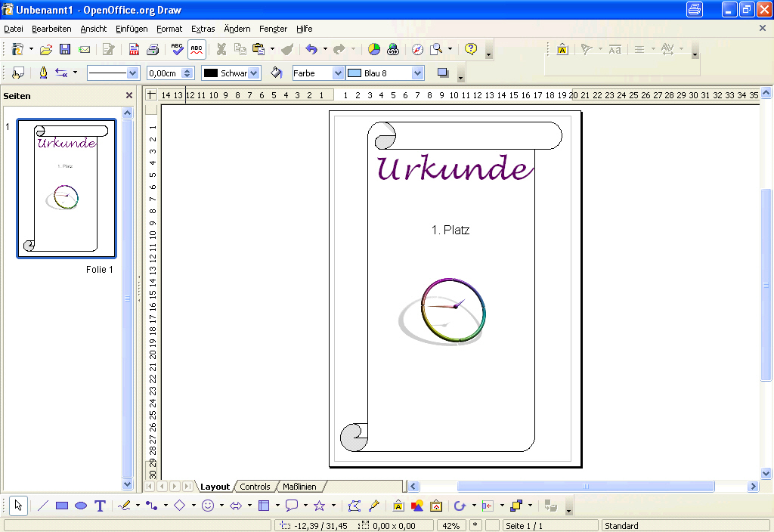Select the Text tool
Viewport: 774px width, 532px height.
point(100,506)
